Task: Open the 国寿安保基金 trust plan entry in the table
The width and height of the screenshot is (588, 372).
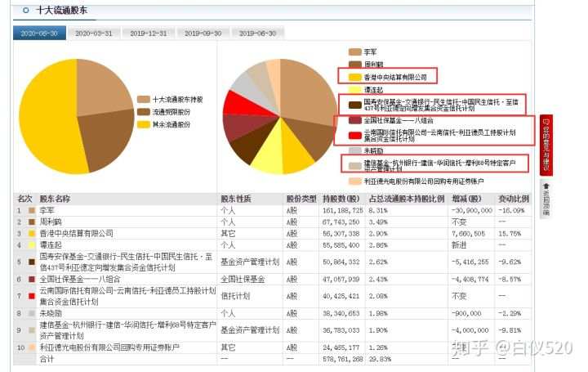Action: coord(126,262)
